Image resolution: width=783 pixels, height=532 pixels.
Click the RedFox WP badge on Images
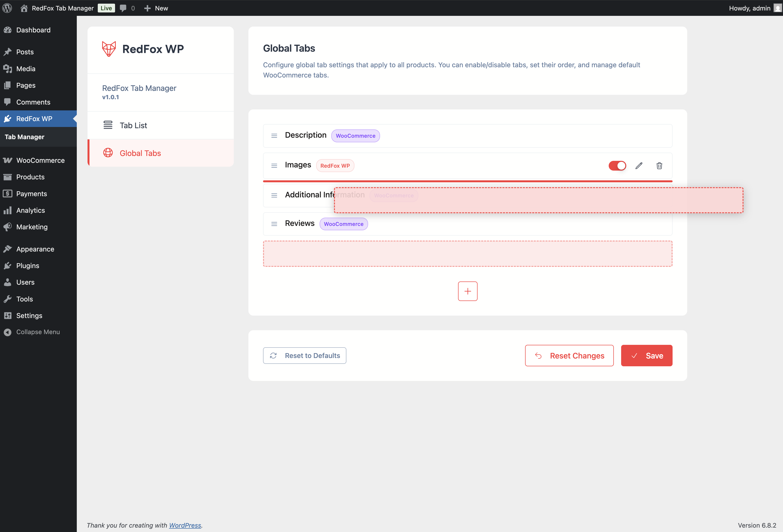point(335,166)
